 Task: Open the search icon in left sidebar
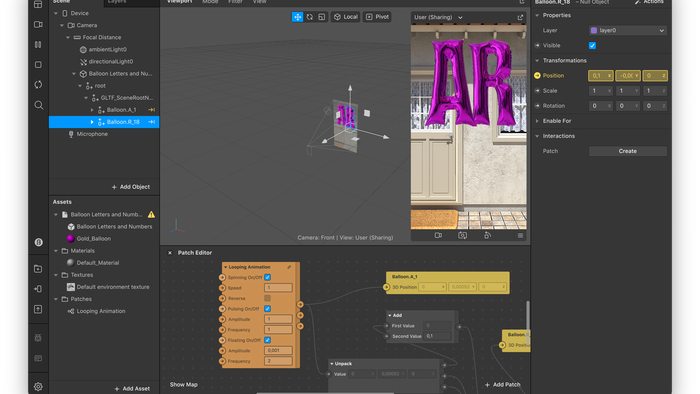click(x=38, y=105)
